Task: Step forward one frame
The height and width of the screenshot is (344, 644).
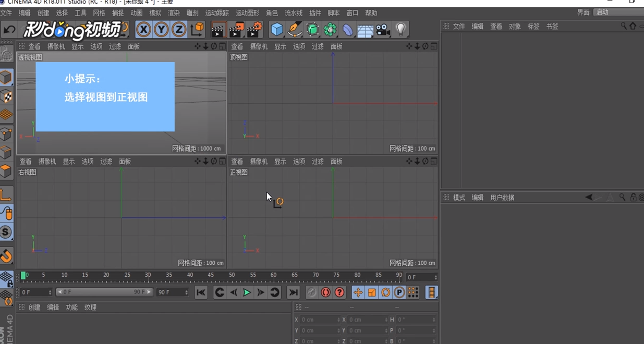Action: pos(261,292)
